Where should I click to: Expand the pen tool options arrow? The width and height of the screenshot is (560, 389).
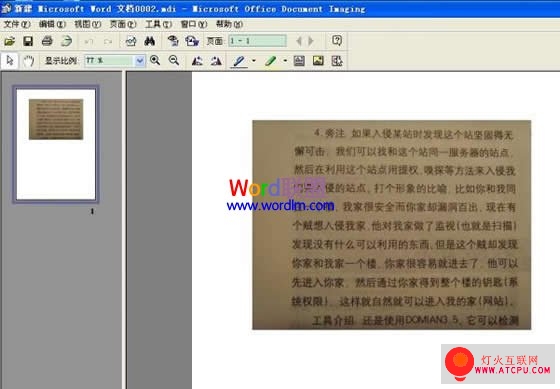254,61
